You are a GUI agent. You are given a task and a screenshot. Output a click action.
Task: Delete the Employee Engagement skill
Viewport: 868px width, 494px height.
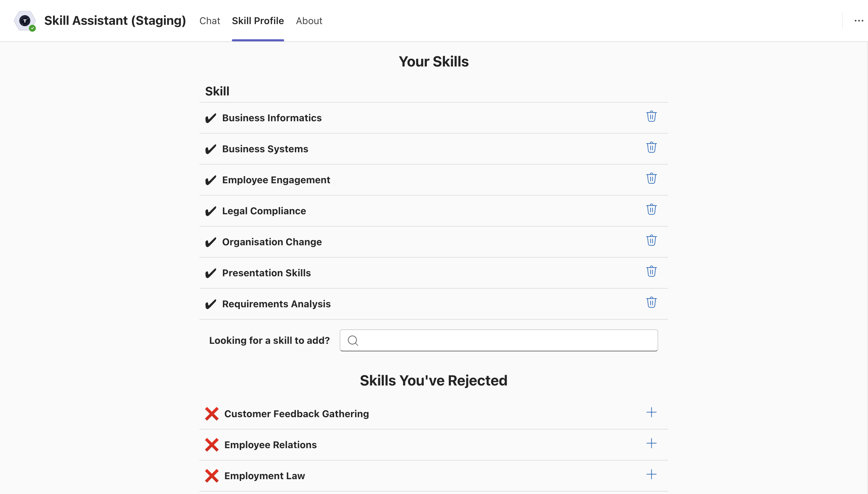(x=651, y=178)
